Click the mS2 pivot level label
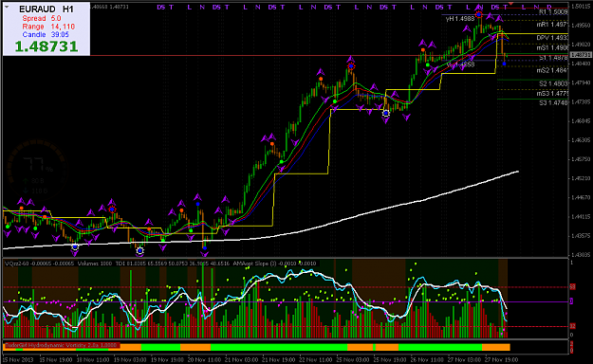Viewport: 593px width, 364px height. point(552,70)
